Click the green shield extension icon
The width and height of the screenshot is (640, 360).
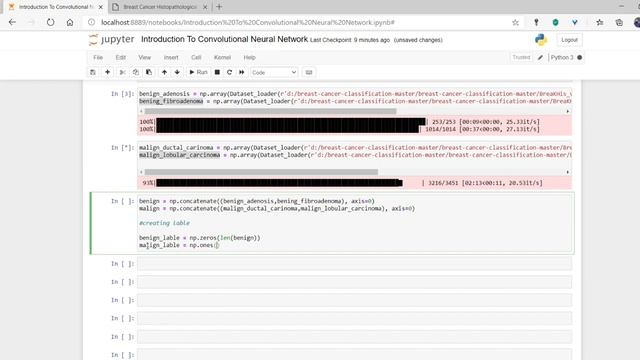pyautogui.click(x=555, y=22)
